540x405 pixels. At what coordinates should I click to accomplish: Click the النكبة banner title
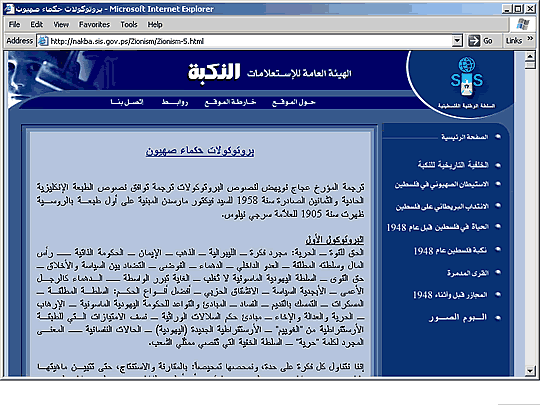(214, 72)
